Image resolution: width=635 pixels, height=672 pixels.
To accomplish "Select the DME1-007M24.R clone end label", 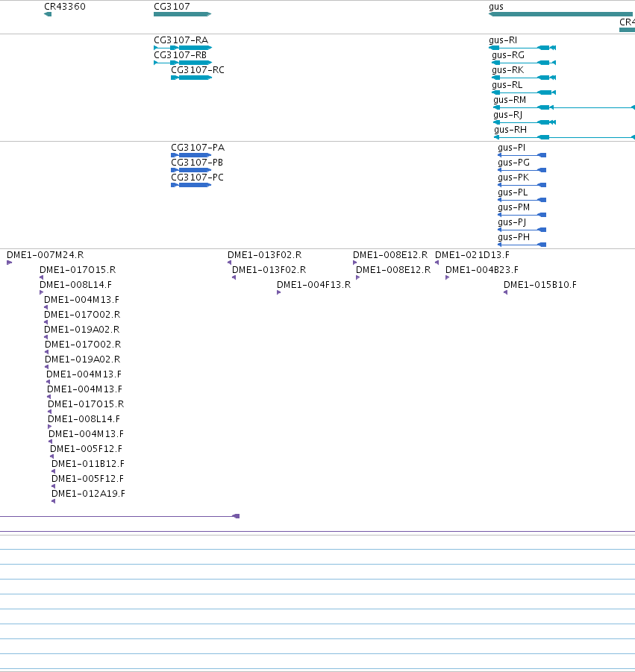I will click(x=45, y=255).
